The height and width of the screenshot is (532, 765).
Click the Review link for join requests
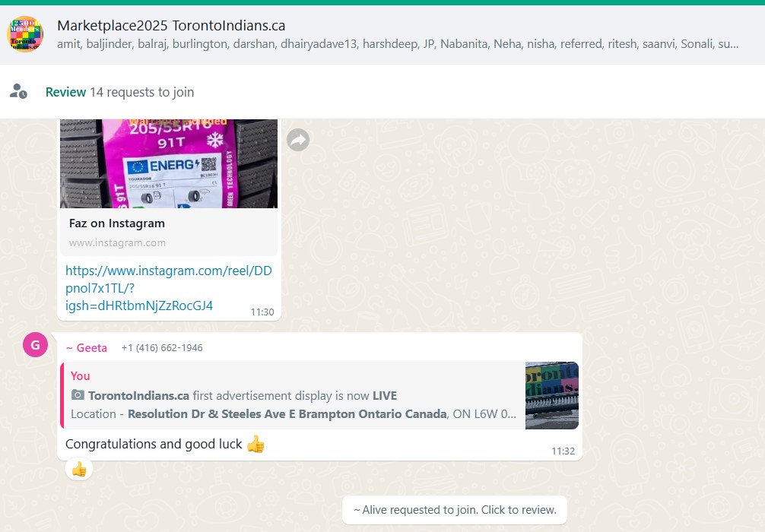[65, 92]
